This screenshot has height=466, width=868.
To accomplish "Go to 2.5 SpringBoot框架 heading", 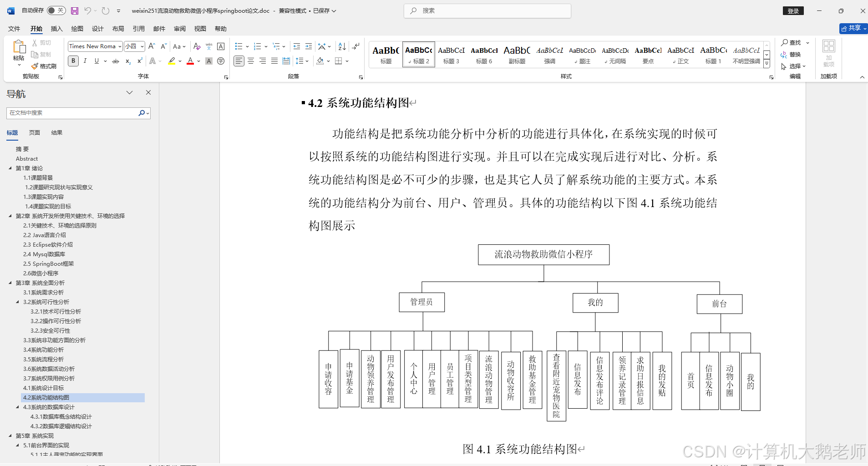I will pos(48,263).
